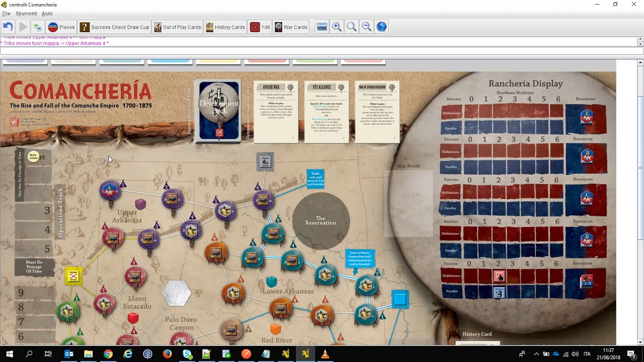
Task: Click the map overview image icon
Action: pyautogui.click(x=322, y=27)
